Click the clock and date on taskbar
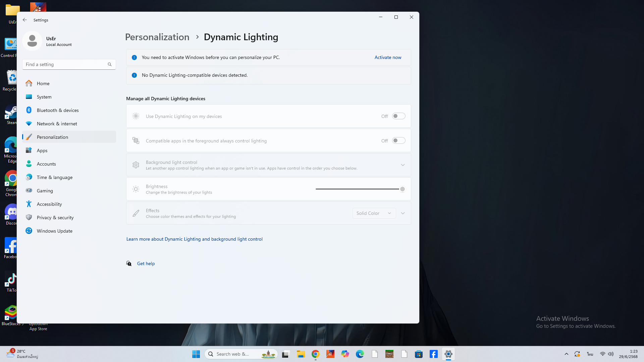The image size is (644, 362). tap(628, 354)
